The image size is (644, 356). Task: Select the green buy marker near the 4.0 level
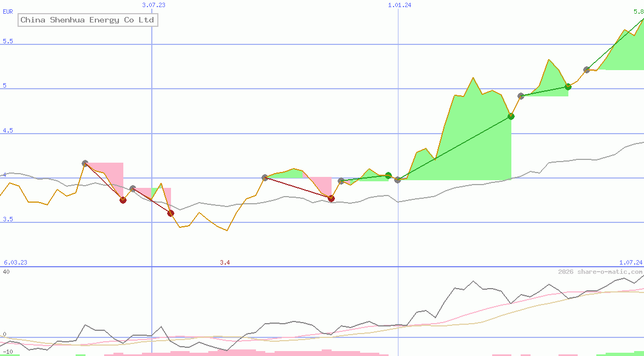click(x=388, y=176)
